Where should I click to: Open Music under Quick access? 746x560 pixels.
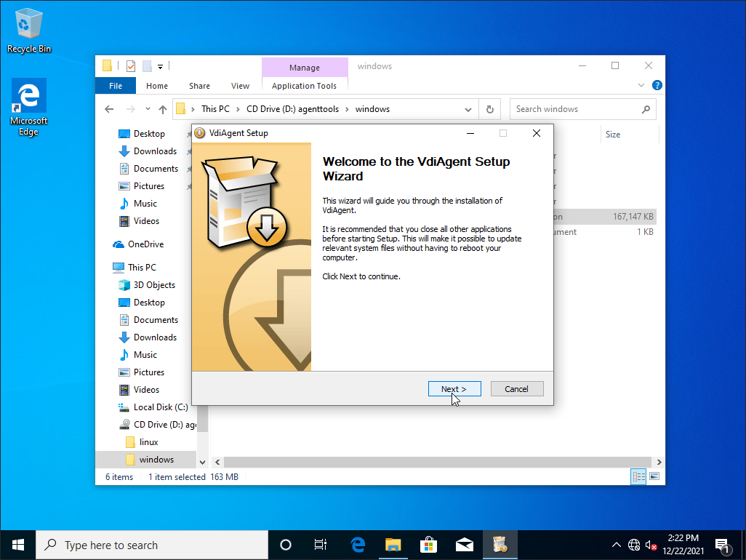point(145,204)
